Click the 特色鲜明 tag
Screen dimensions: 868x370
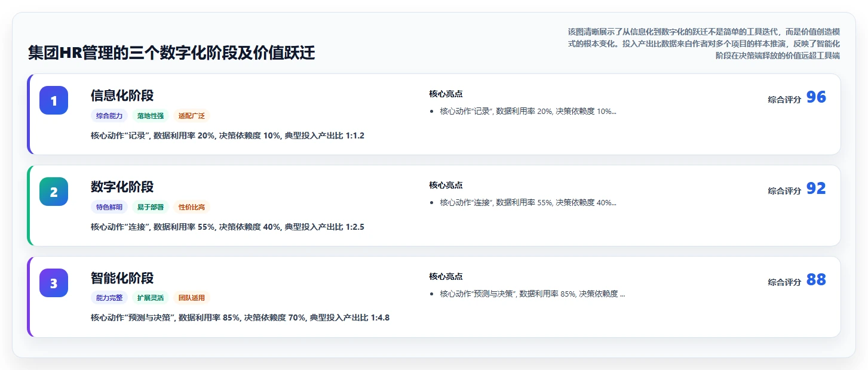[x=109, y=207]
